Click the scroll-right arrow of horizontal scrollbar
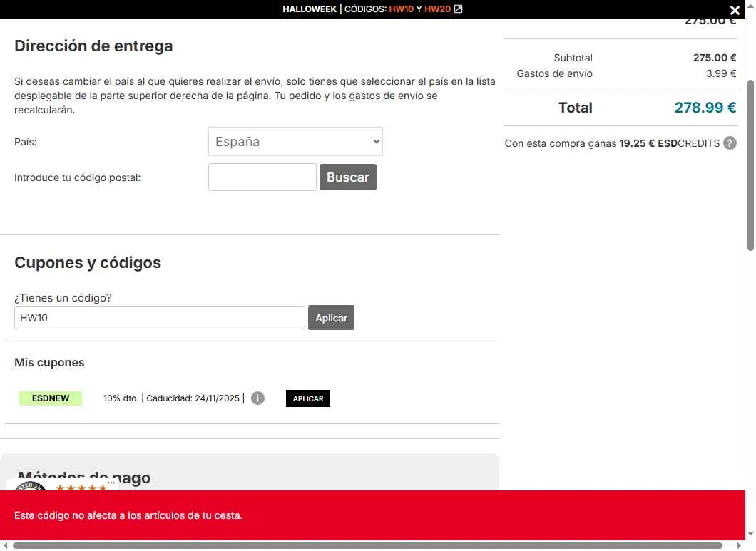 point(739,546)
